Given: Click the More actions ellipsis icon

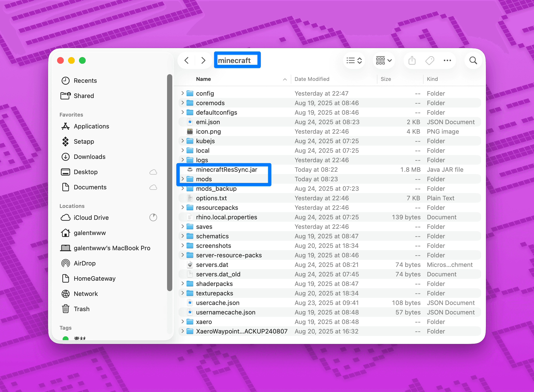Looking at the screenshot, I should point(447,60).
